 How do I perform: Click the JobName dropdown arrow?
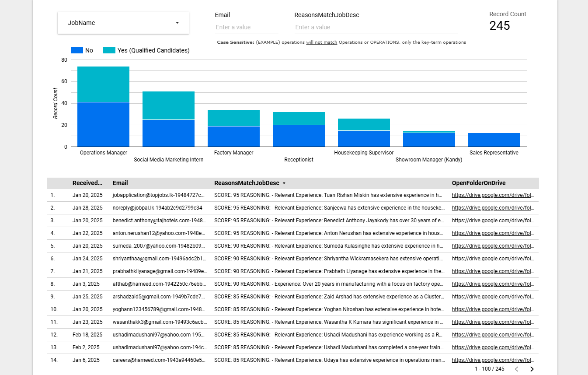[177, 23]
